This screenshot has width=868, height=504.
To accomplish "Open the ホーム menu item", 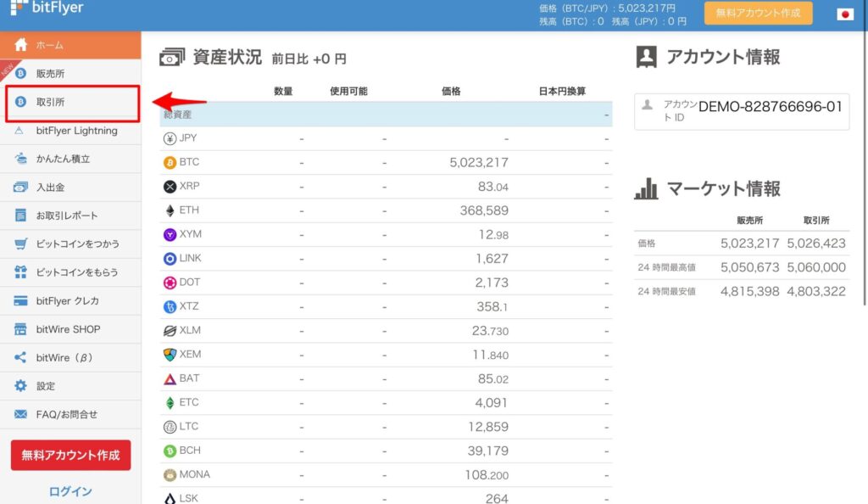I will coord(70,45).
